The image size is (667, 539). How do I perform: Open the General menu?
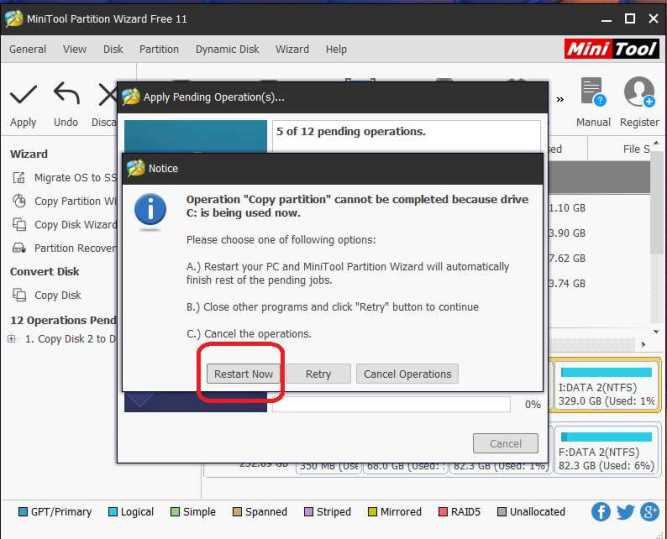tap(28, 49)
